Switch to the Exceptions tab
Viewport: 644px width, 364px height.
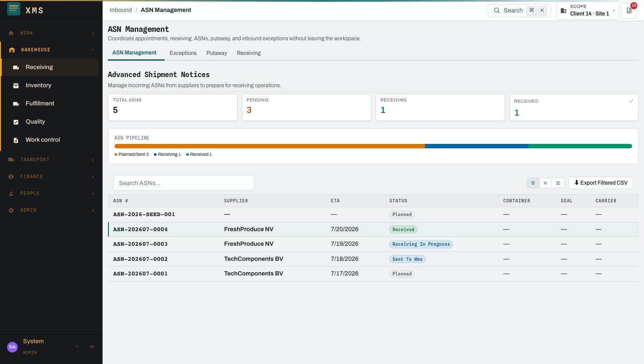point(183,53)
